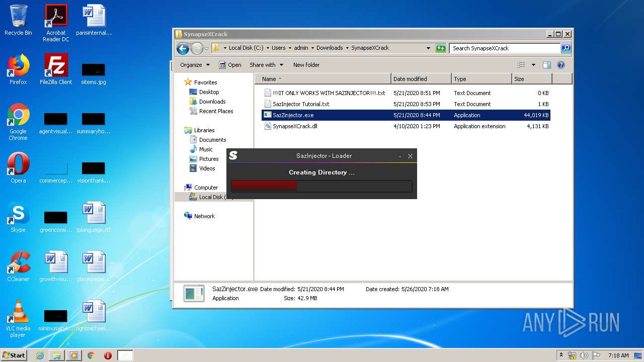Open the Organize dropdown menu

tap(194, 65)
